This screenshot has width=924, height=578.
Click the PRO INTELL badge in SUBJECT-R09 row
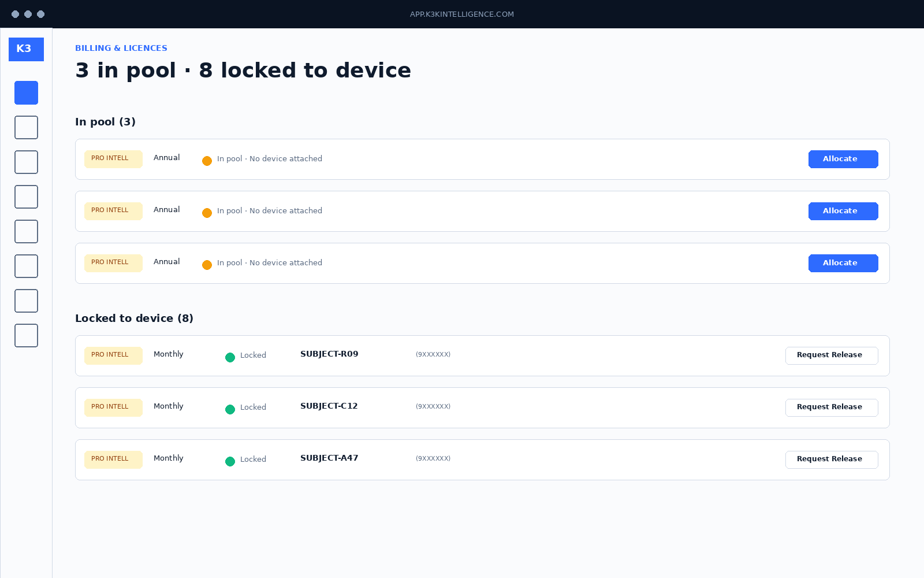[113, 355]
